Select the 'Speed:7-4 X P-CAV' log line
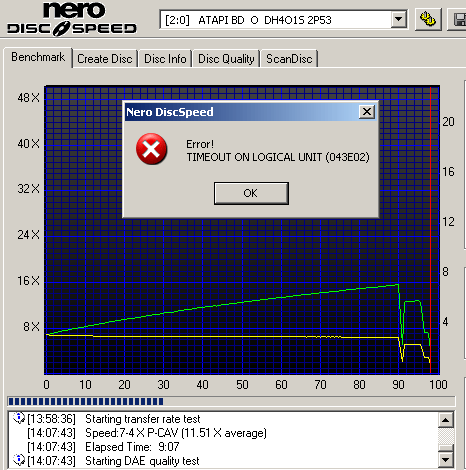The image size is (466, 470). (176, 433)
